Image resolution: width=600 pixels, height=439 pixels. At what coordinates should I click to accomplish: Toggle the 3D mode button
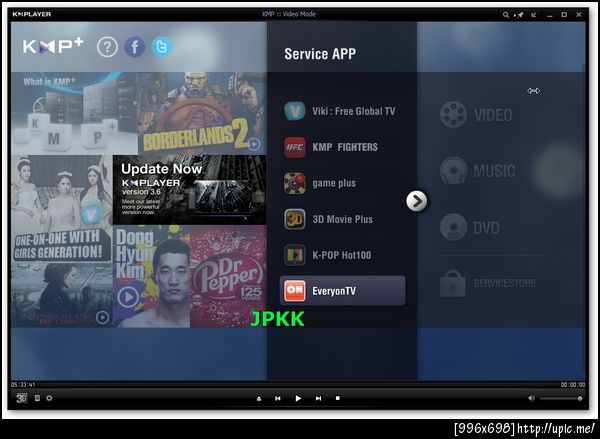coord(21,398)
